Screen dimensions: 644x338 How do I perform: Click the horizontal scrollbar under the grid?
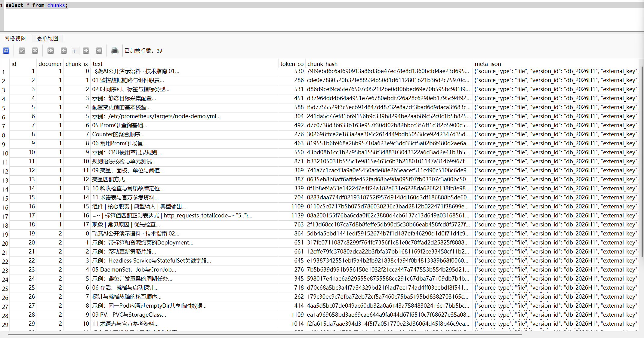[x=265, y=334]
